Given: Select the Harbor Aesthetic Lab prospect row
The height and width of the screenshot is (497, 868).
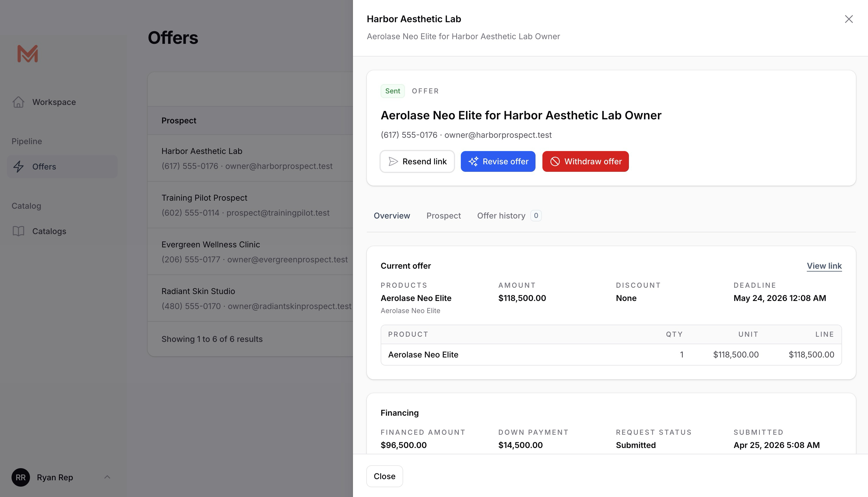Looking at the screenshot, I should [250, 158].
